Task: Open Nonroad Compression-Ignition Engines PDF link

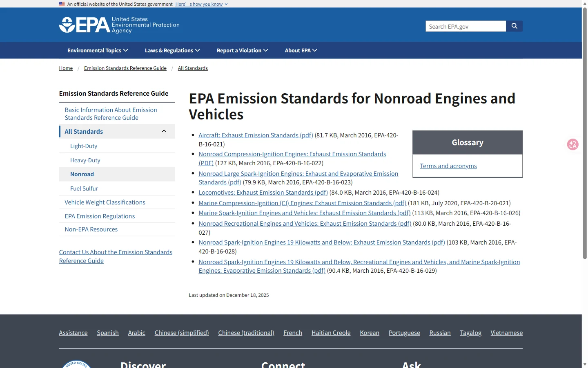Action: point(292,159)
